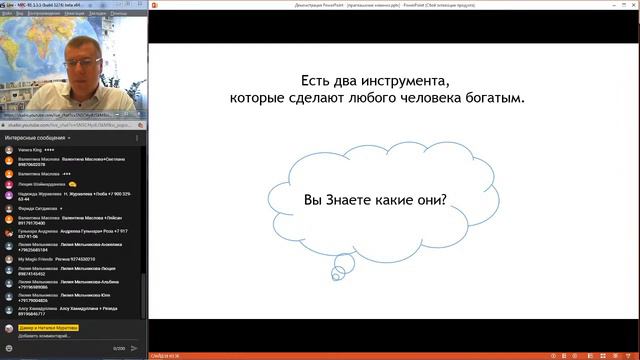
Task: Click the chat panel vertical scrollbar
Action: [143, 296]
